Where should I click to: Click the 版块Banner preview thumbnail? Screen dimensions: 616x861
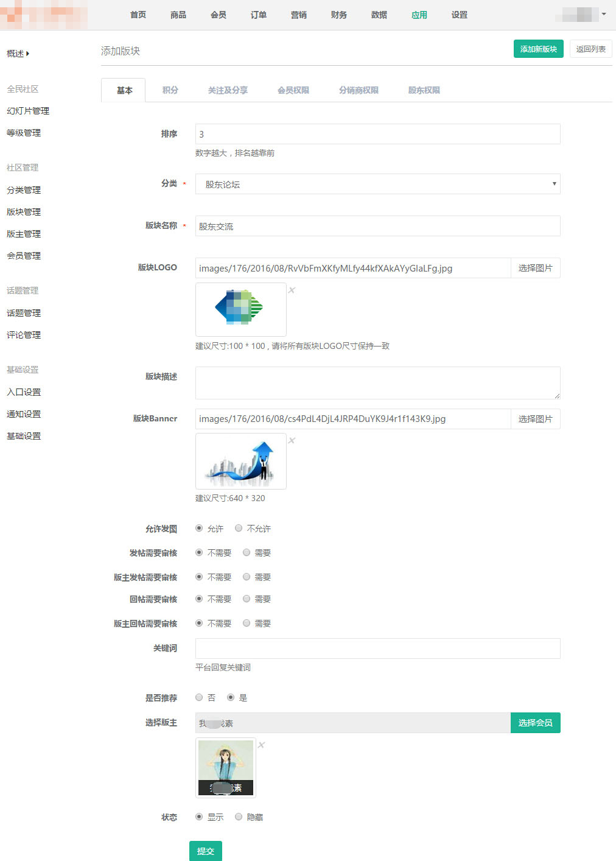coord(240,461)
